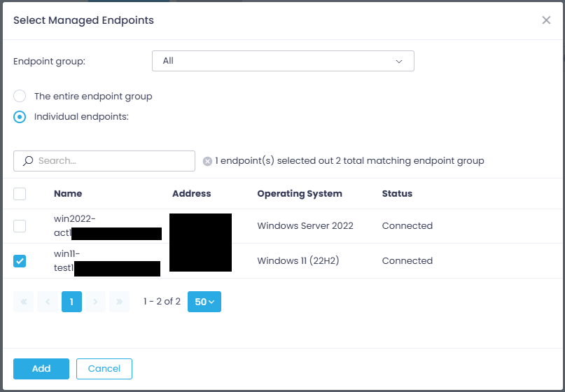Viewport: 565px width, 392px height.
Task: Check the win2022 endpoint checkbox
Action: point(20,226)
